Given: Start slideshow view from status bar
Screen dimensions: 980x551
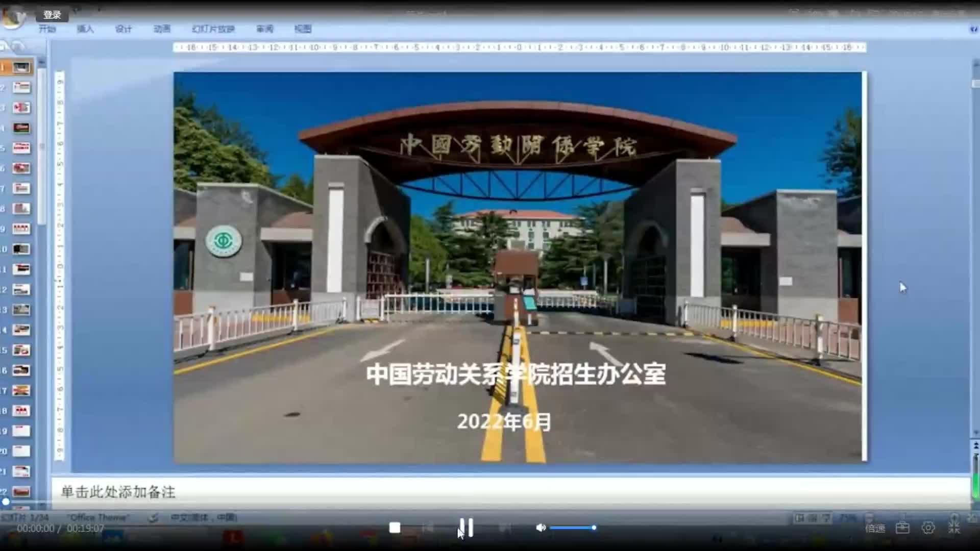Looking at the screenshot, I should [826, 518].
